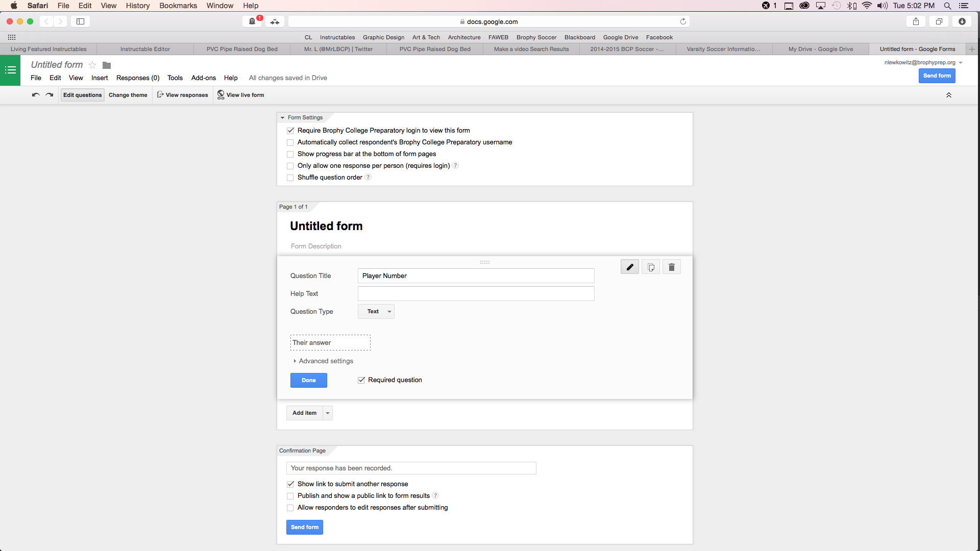The image size is (980, 551).
Task: Click the Add item button
Action: tap(305, 413)
